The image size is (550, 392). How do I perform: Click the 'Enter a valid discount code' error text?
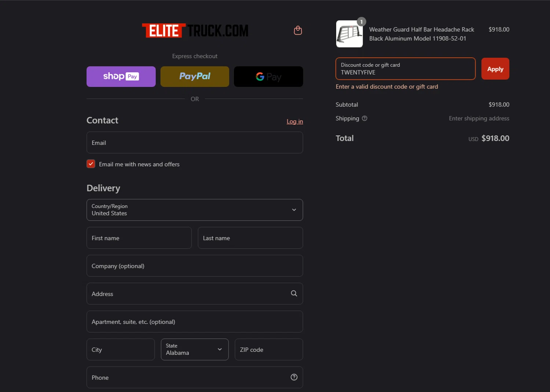(x=387, y=86)
